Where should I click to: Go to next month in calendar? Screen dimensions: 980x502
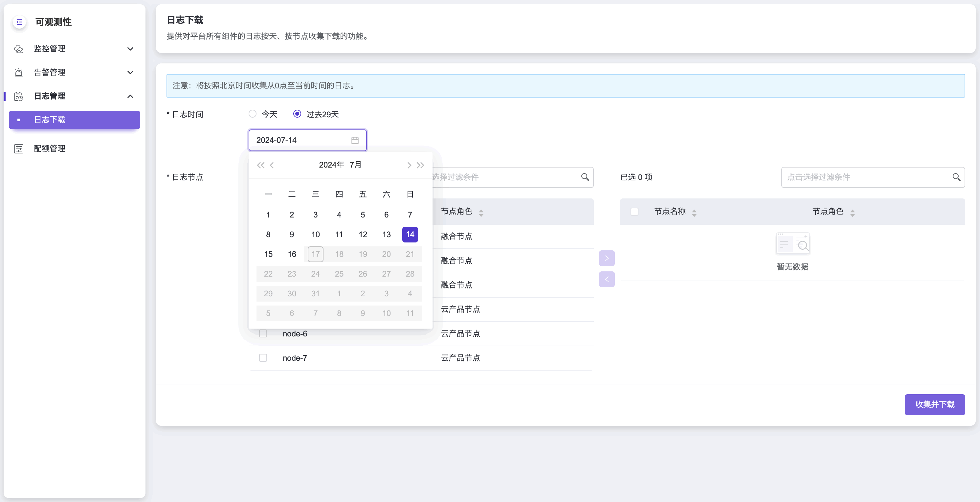click(x=409, y=165)
